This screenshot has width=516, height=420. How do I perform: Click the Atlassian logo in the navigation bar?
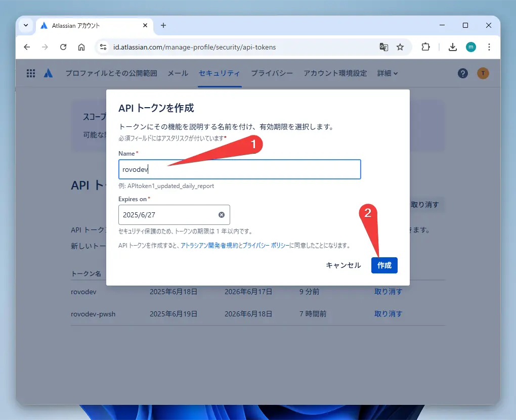point(48,73)
